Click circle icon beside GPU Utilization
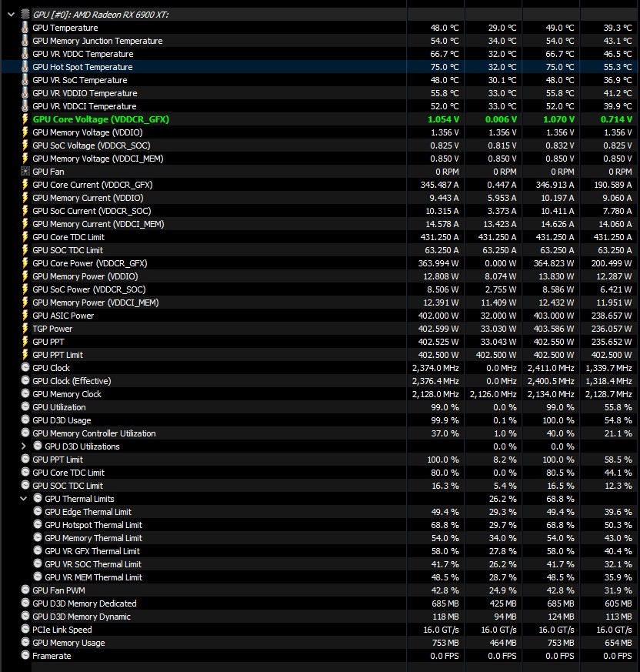Viewport: 640px width, 672px height. point(25,406)
